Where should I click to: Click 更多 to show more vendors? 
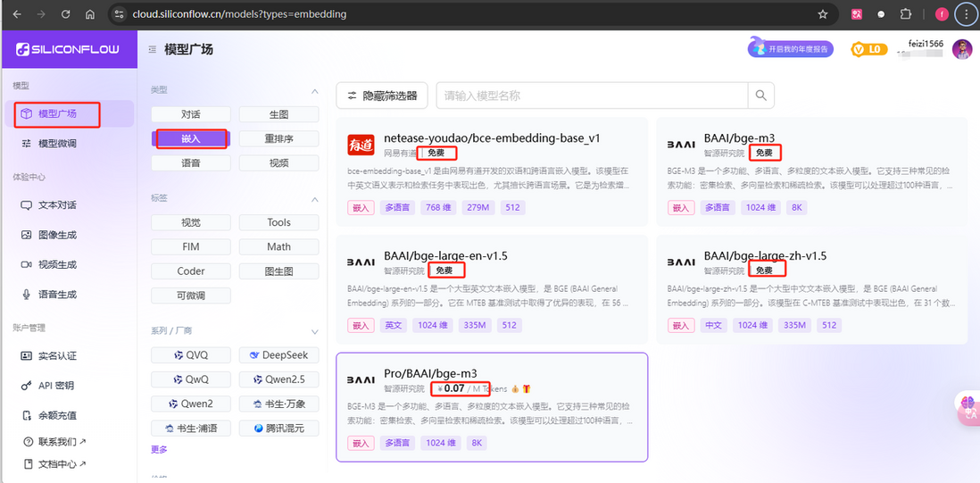(x=159, y=450)
